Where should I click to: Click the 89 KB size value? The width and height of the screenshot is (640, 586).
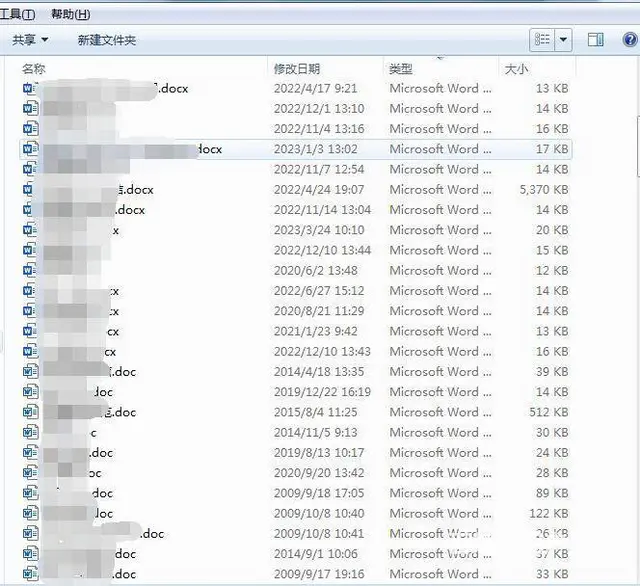(552, 493)
